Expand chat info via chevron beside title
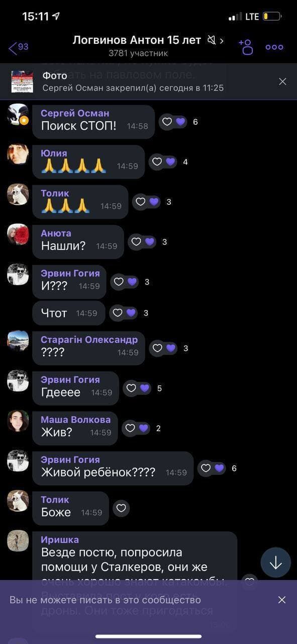 (x=222, y=40)
